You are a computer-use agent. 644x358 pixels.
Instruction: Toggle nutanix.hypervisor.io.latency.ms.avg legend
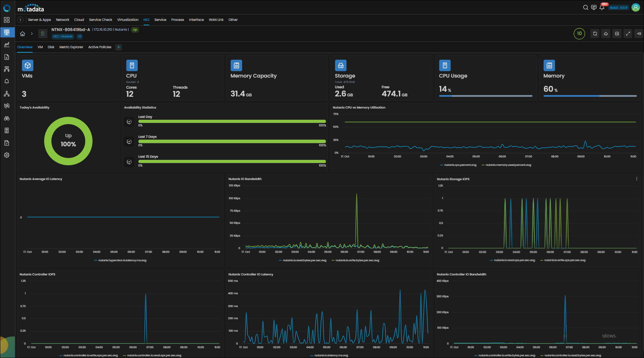[x=120, y=260]
